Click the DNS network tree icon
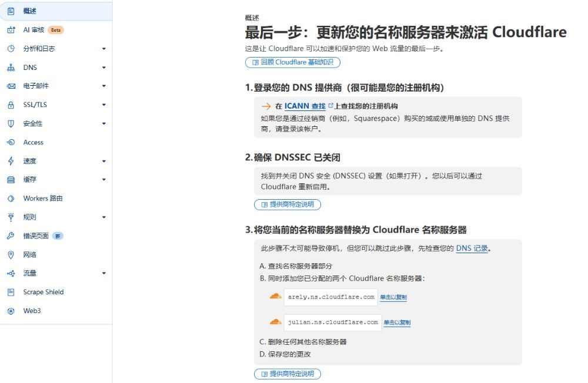The height and width of the screenshot is (383, 588). pyautogui.click(x=11, y=68)
